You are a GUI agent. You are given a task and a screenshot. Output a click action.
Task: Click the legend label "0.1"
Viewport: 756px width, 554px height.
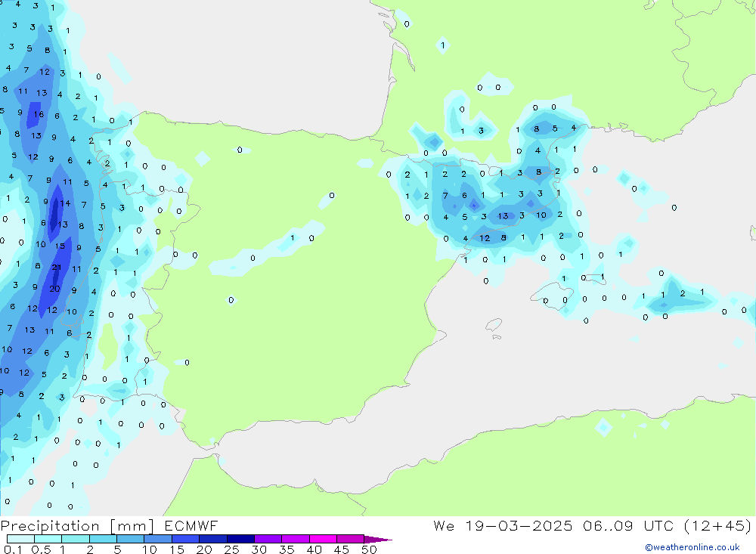pyautogui.click(x=13, y=549)
